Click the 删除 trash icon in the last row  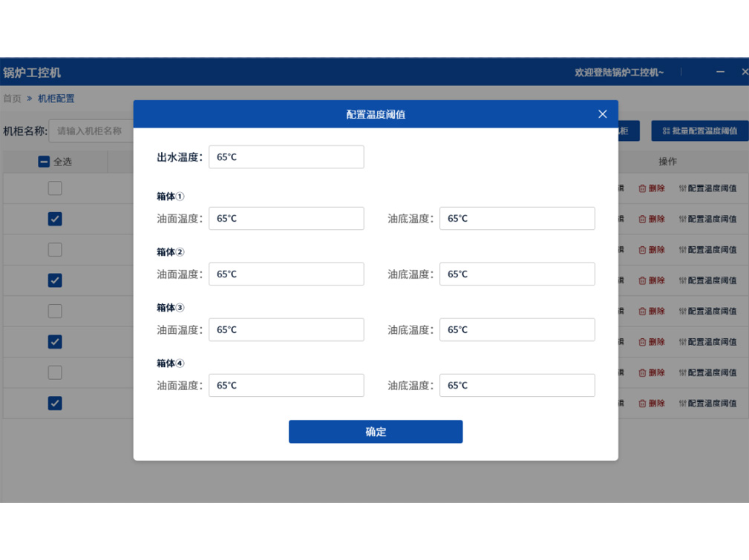[643, 403]
